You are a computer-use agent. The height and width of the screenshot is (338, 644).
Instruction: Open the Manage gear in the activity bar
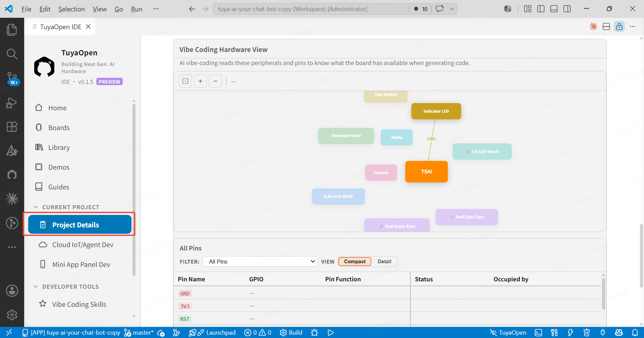click(x=12, y=315)
